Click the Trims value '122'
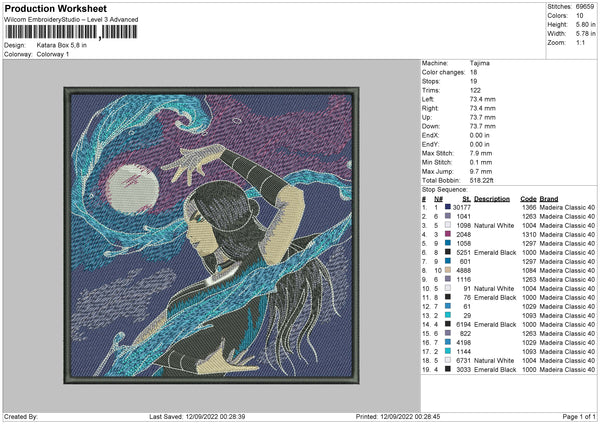This screenshot has height=424, width=600. [x=475, y=90]
